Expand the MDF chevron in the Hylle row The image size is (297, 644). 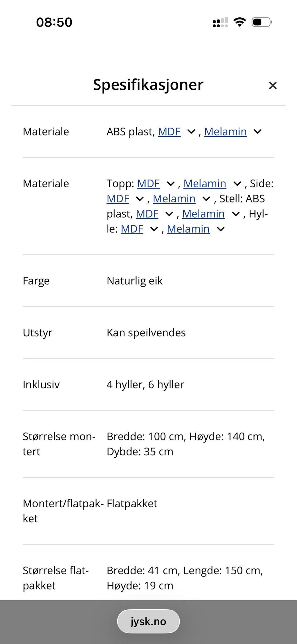tap(154, 229)
